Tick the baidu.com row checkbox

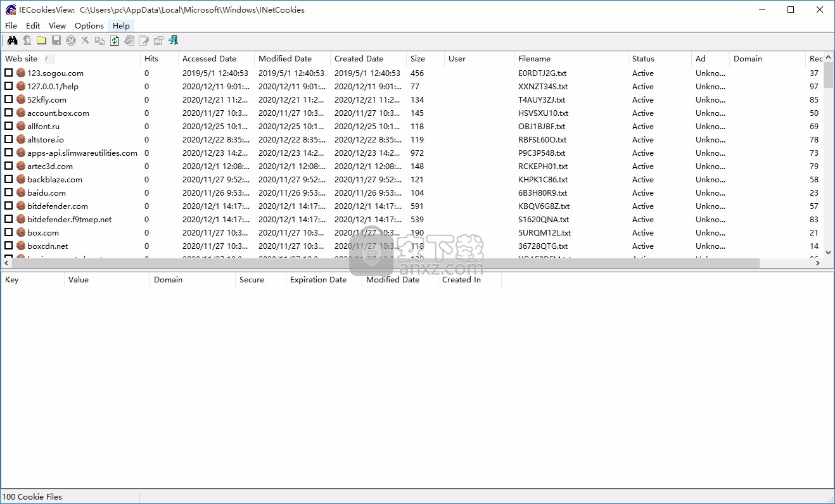[9, 192]
